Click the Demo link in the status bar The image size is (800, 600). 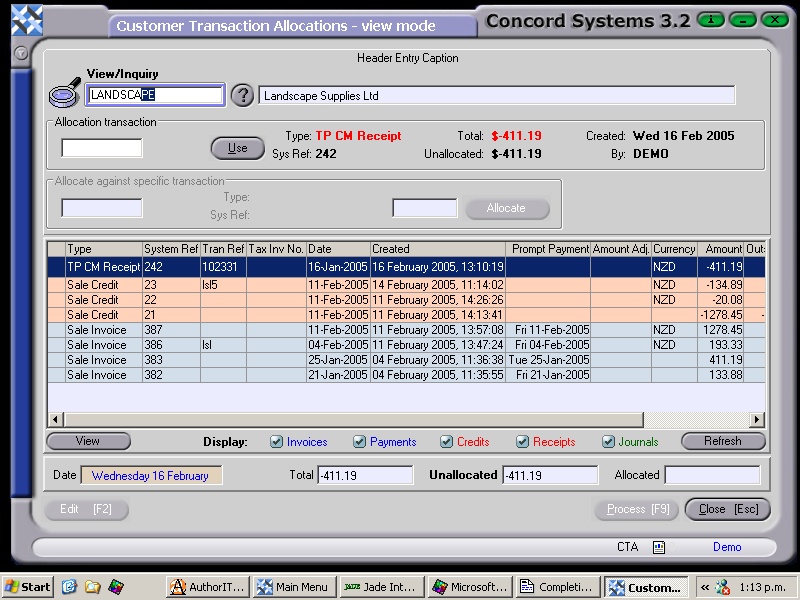click(727, 547)
